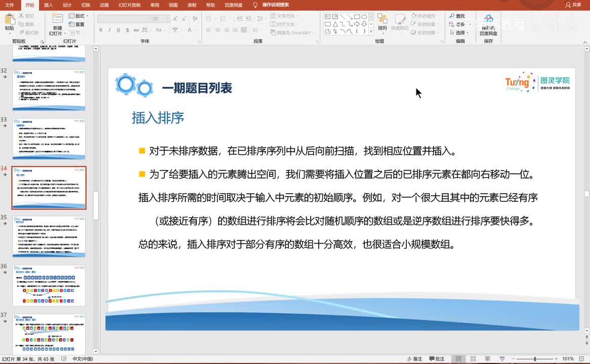Click the line spacing icon

pyautogui.click(x=260, y=19)
